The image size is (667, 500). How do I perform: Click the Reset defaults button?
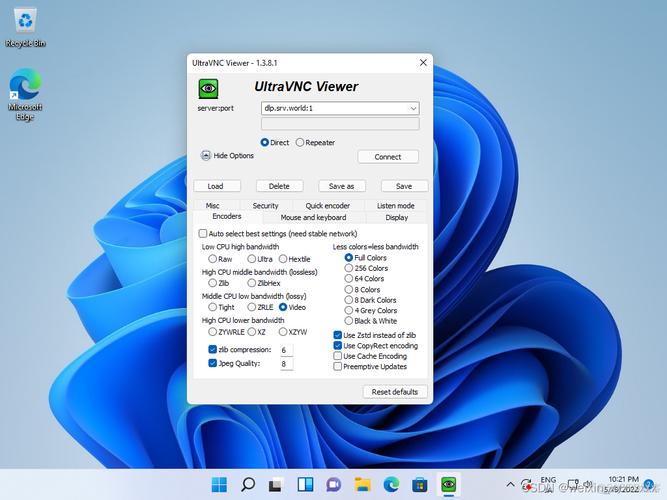click(x=395, y=392)
